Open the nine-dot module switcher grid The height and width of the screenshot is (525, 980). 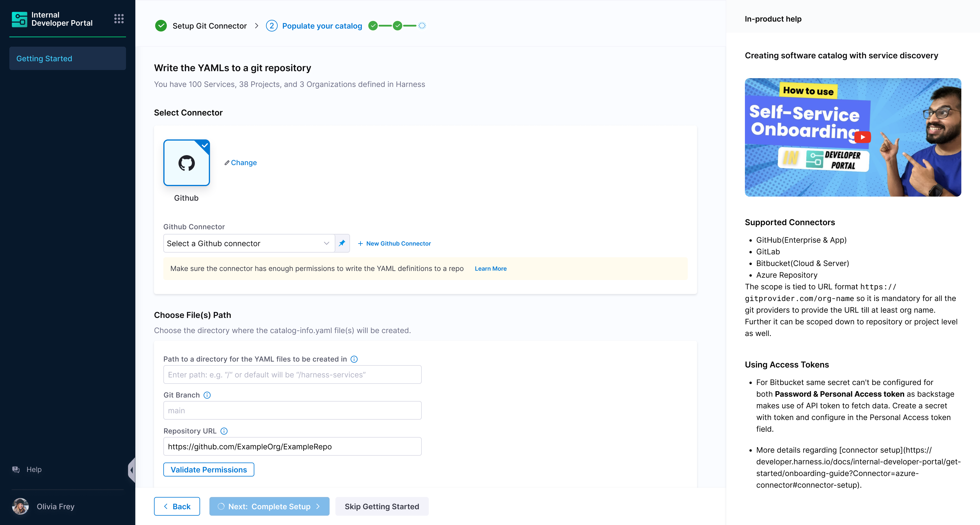(119, 19)
